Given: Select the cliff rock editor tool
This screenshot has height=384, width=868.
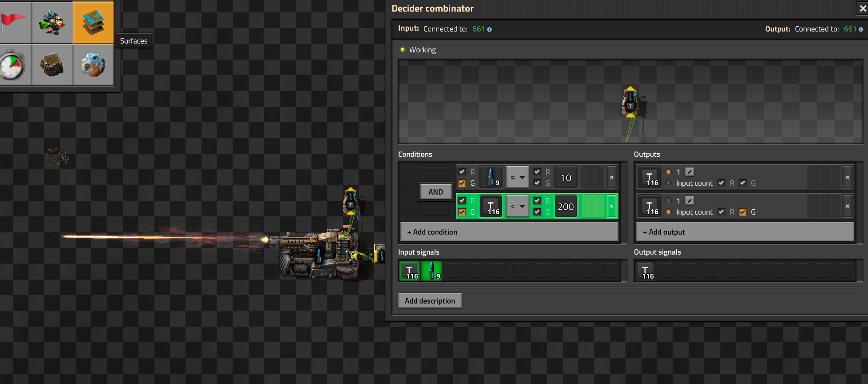Looking at the screenshot, I should (x=52, y=65).
